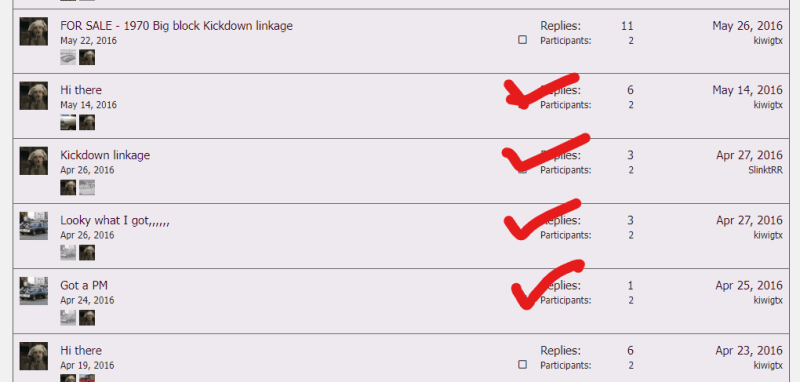This screenshot has height=382, width=800.
Task: Click second participant icon under Got a PM
Action: click(x=87, y=317)
